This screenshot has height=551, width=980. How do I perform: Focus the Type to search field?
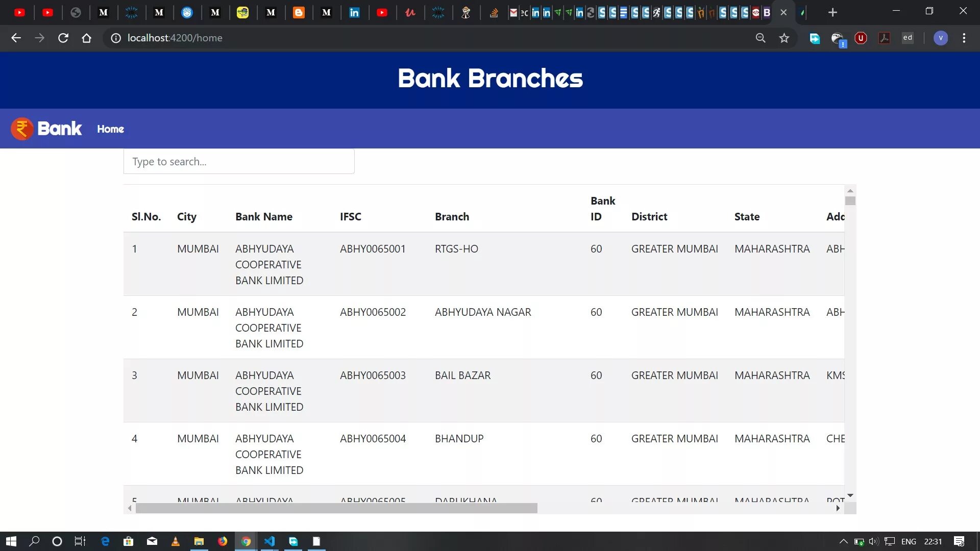239,161
